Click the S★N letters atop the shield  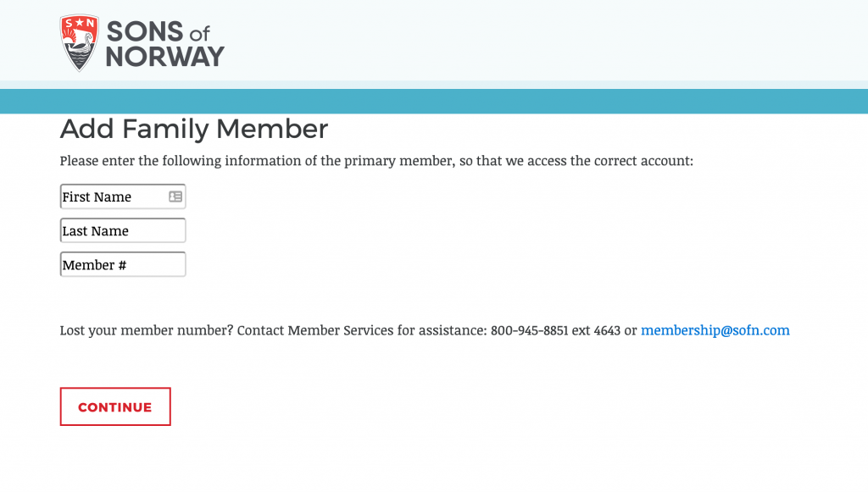click(79, 23)
